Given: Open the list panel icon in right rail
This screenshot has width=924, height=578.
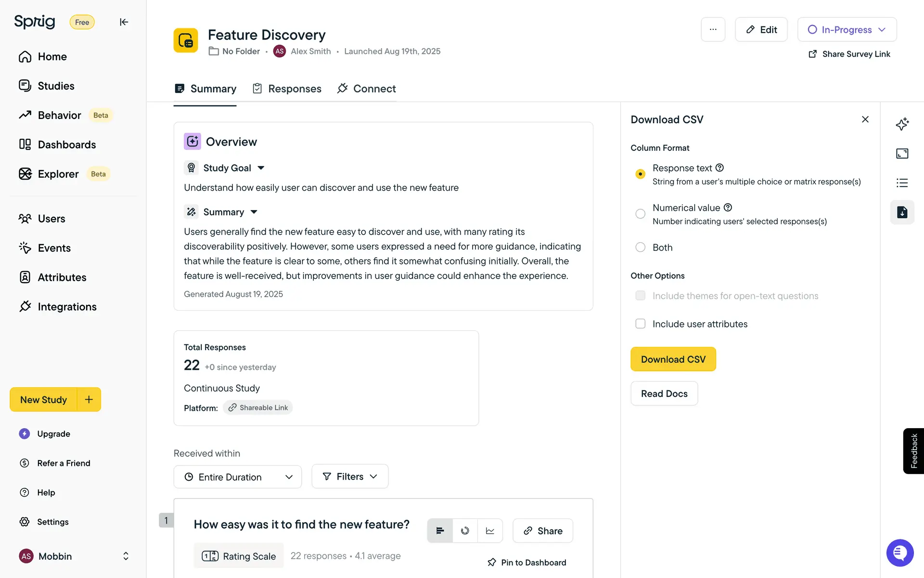Looking at the screenshot, I should coord(902,183).
